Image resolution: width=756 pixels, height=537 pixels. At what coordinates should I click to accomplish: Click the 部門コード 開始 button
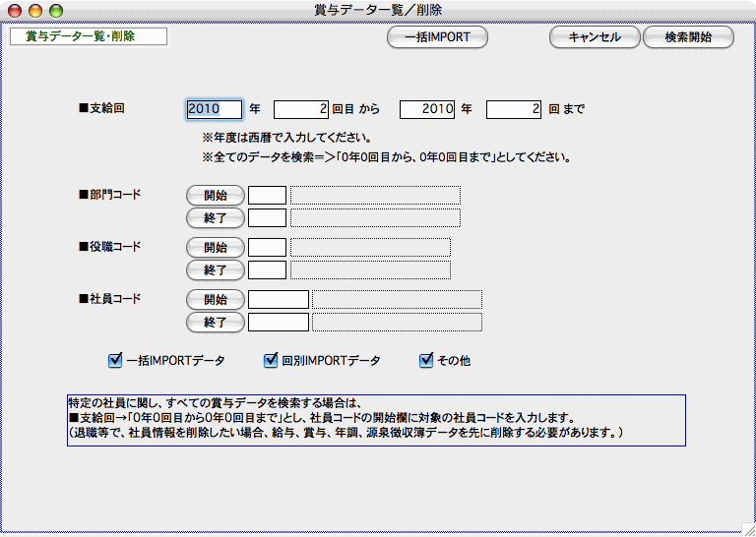point(215,195)
